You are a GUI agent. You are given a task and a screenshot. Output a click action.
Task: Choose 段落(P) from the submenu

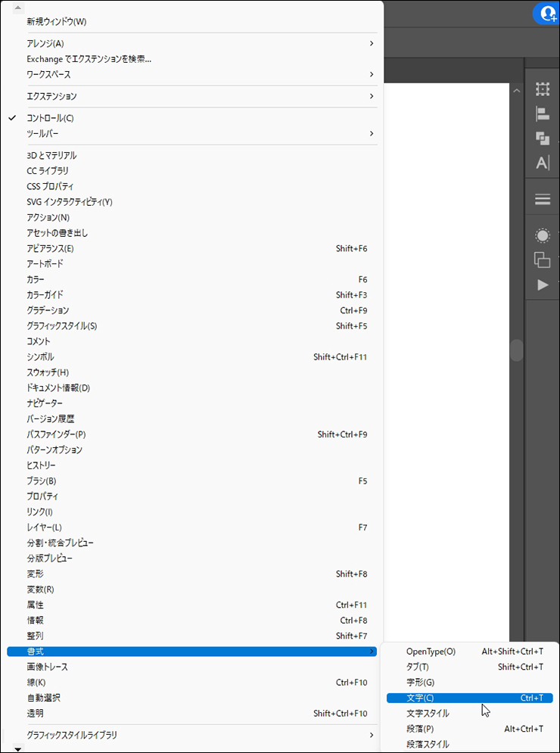(420, 729)
